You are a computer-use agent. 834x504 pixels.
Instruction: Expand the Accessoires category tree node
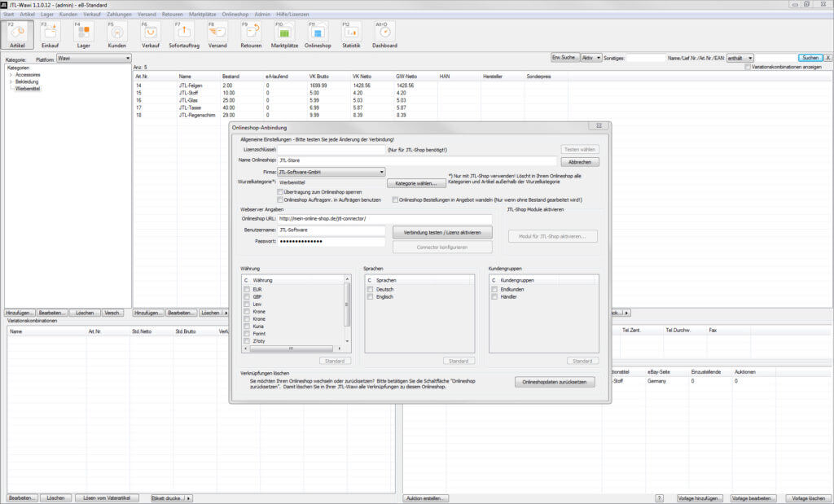click(x=11, y=75)
